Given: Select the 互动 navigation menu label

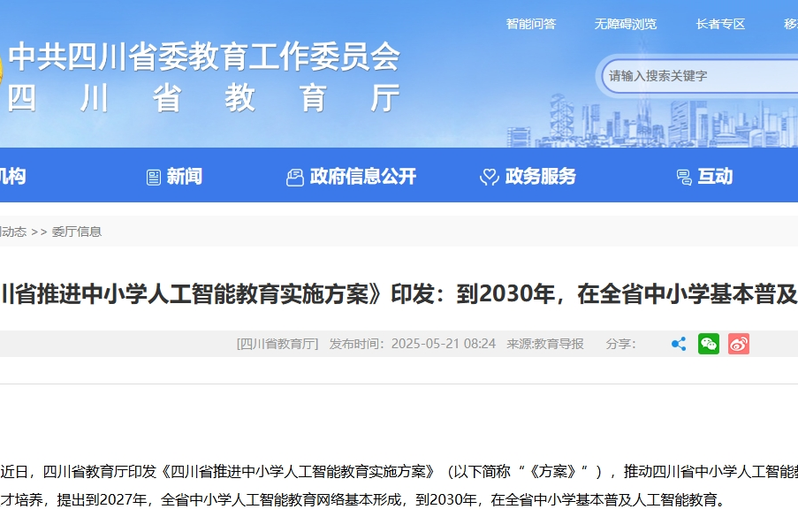Looking at the screenshot, I should 715,177.
